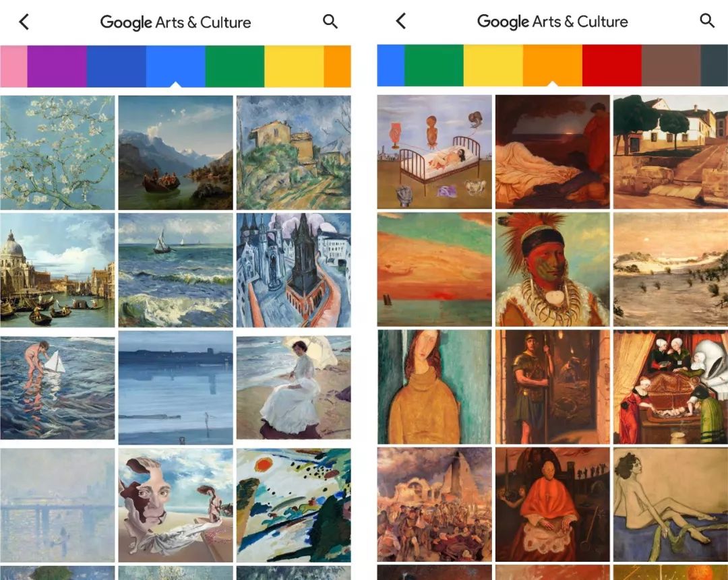Select green swatch on right palette
The height and width of the screenshot is (580, 728).
point(434,65)
